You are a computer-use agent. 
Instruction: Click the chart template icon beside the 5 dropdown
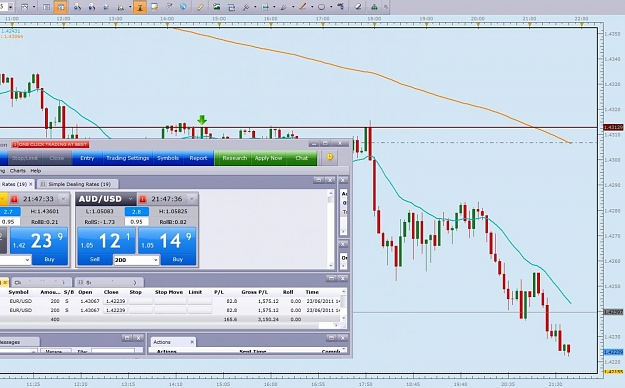pyautogui.click(x=25, y=7)
